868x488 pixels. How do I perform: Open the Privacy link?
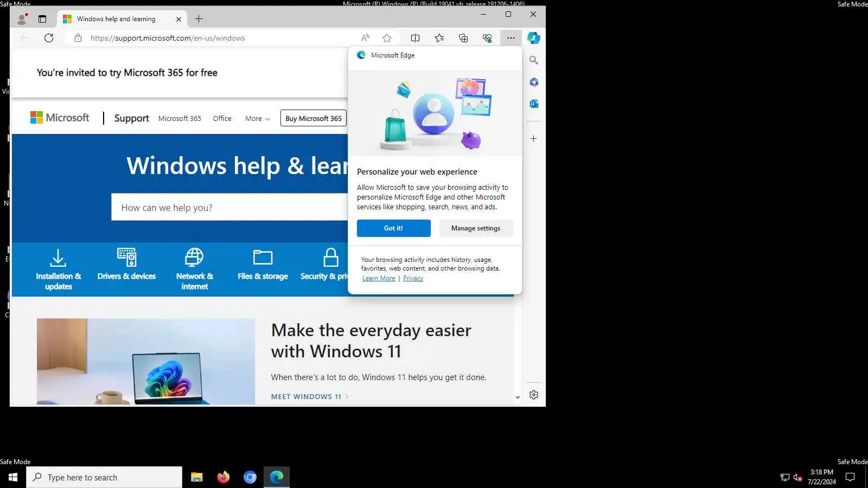[x=413, y=278]
